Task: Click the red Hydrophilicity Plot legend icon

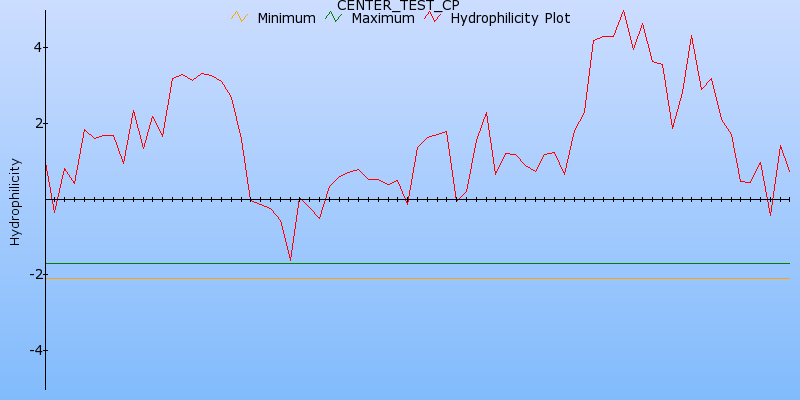Action: [x=432, y=18]
